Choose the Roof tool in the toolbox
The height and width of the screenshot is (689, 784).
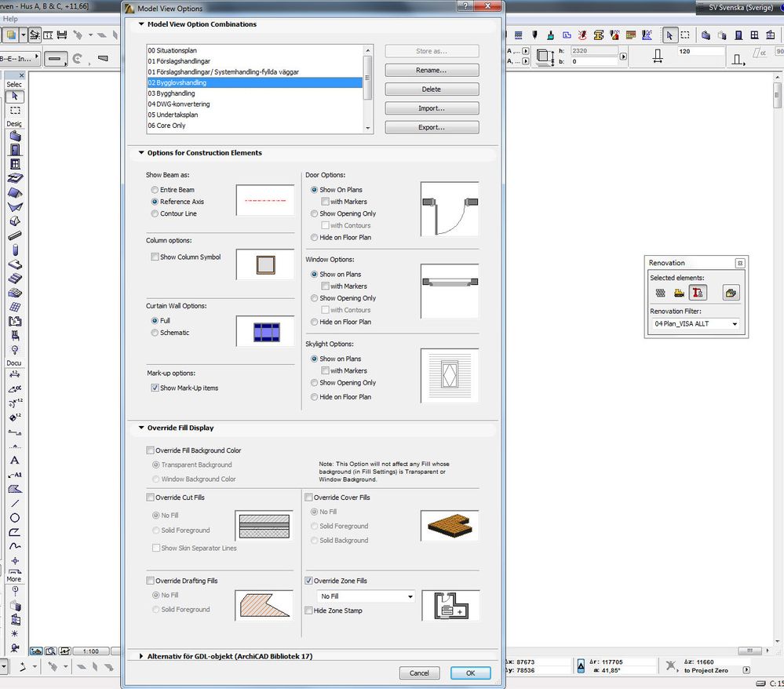pyautogui.click(x=15, y=192)
